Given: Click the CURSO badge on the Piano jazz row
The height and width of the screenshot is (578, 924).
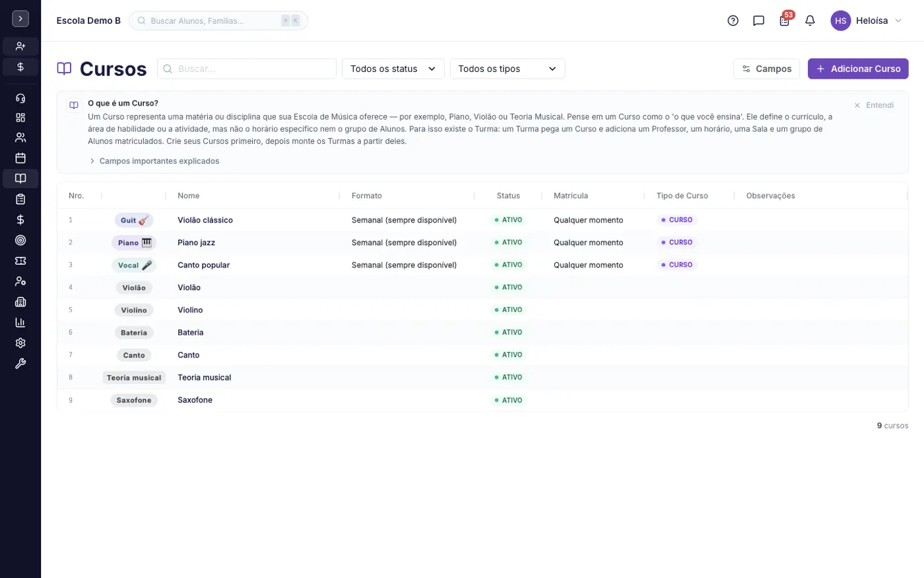Looking at the screenshot, I should point(676,242).
